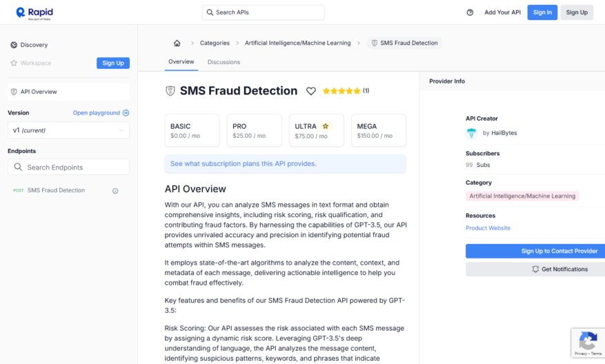This screenshot has width=605, height=364.
Task: Click the Provider Info header
Action: pyautogui.click(x=447, y=81)
